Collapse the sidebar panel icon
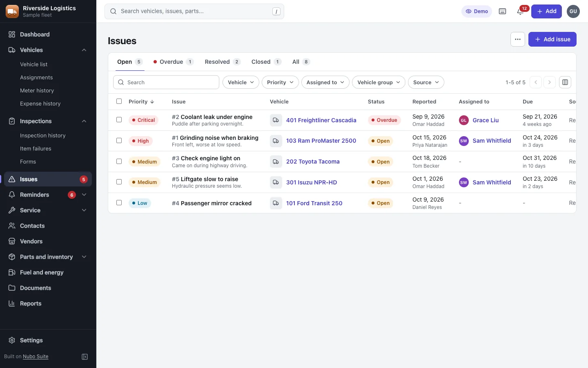Image resolution: width=588 pixels, height=368 pixels. coord(85,357)
